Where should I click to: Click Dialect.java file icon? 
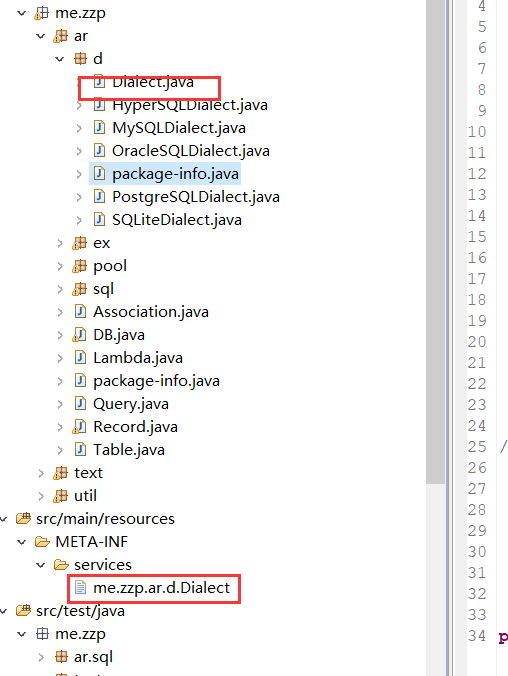click(99, 81)
